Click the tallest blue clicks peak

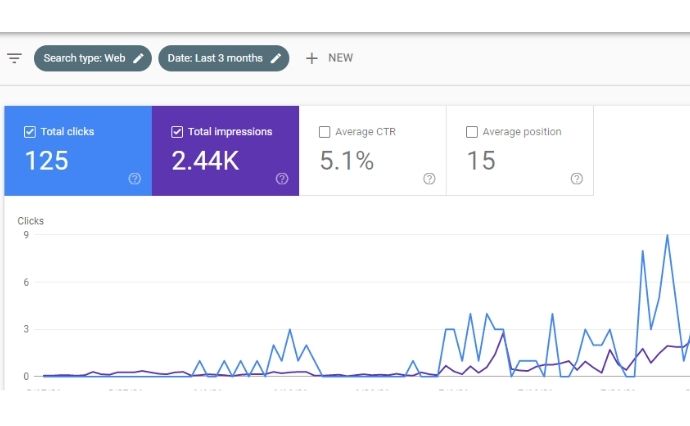point(667,236)
